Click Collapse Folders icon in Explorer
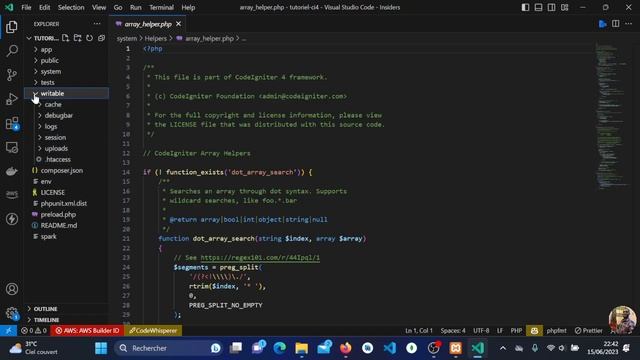This screenshot has height=360, width=640. pos(101,38)
